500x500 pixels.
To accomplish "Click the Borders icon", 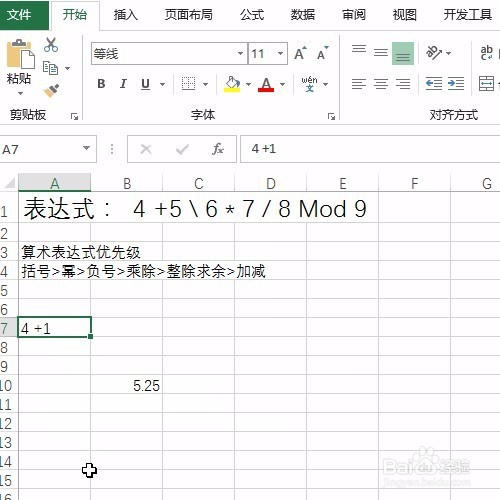I will [188, 83].
